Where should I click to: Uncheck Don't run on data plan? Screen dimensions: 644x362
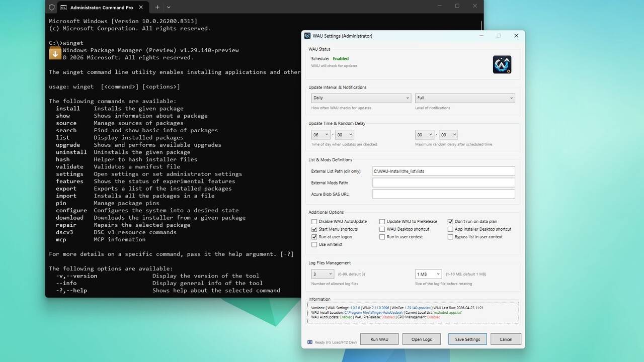[451, 221]
